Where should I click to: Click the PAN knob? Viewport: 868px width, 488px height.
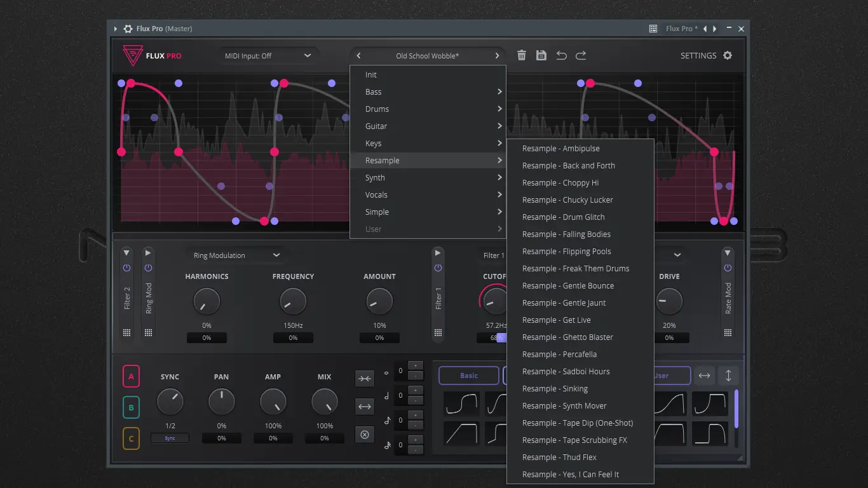pos(221,402)
